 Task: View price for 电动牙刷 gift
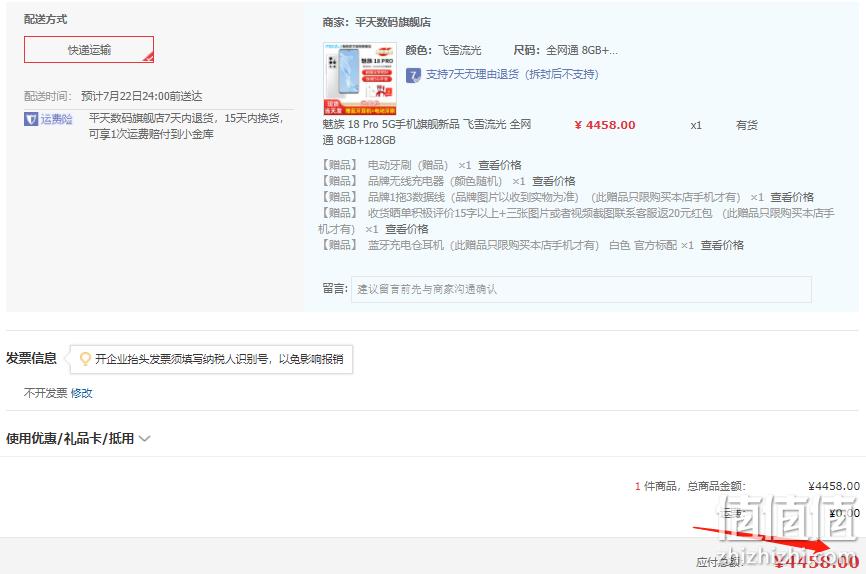(499, 165)
